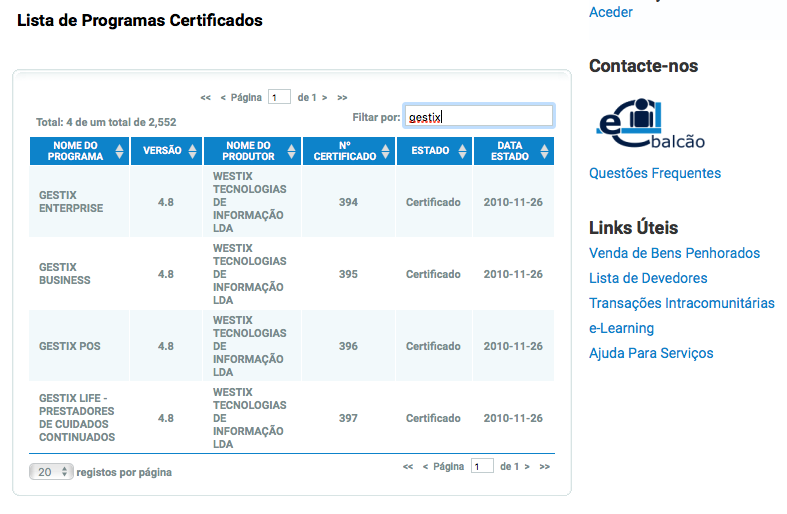
Task: Click the Nome do Programa header label
Action: coord(75,151)
